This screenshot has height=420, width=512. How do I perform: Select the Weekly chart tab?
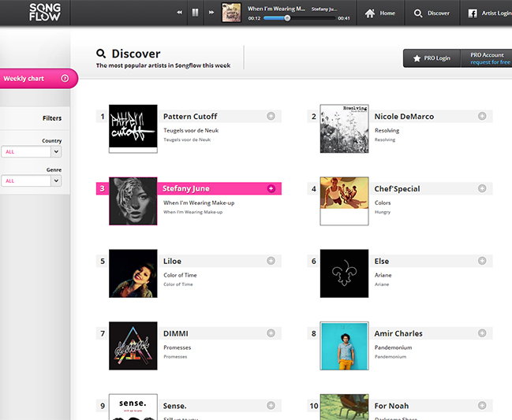(38, 79)
